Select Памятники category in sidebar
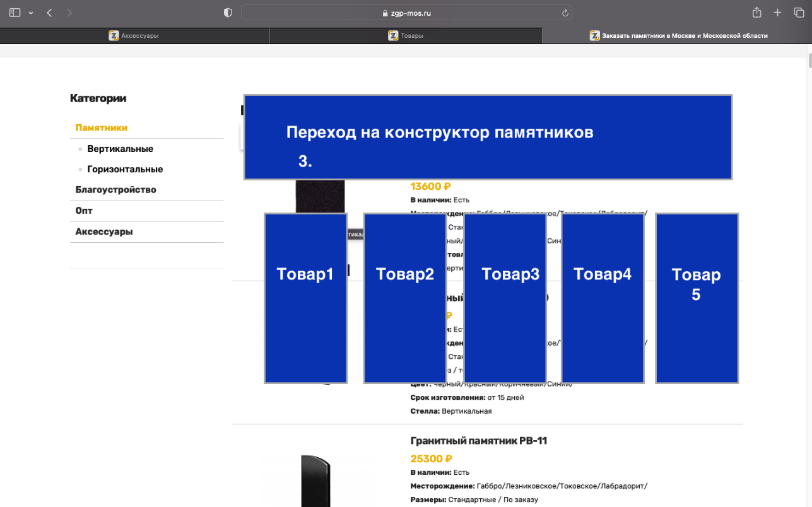812x507 pixels. [x=102, y=128]
